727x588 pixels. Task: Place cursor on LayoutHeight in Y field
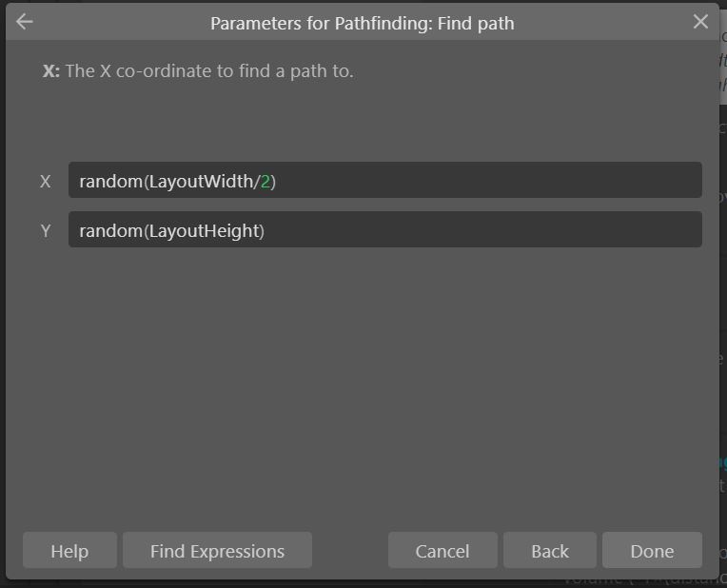coord(204,231)
